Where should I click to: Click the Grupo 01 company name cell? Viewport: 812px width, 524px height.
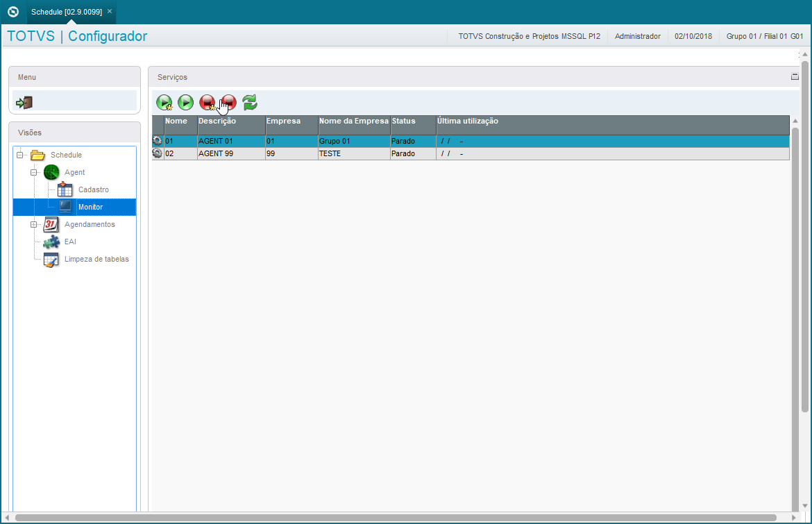click(x=354, y=141)
